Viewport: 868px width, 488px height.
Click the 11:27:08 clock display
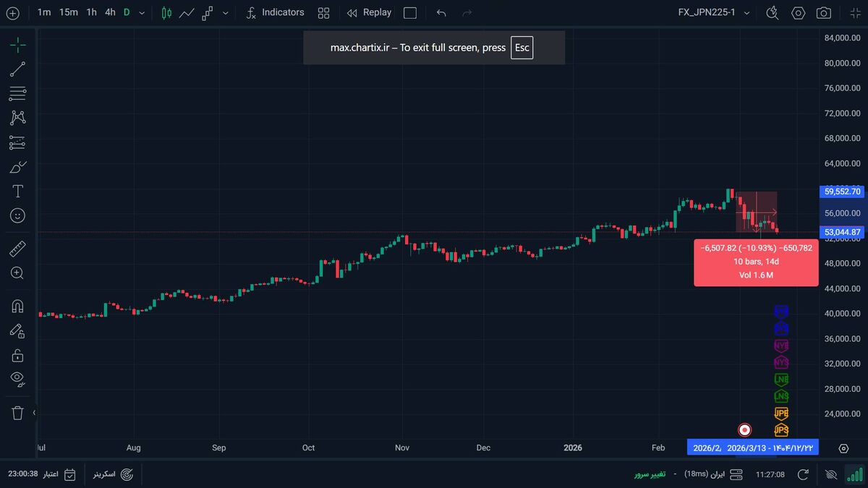(x=770, y=474)
